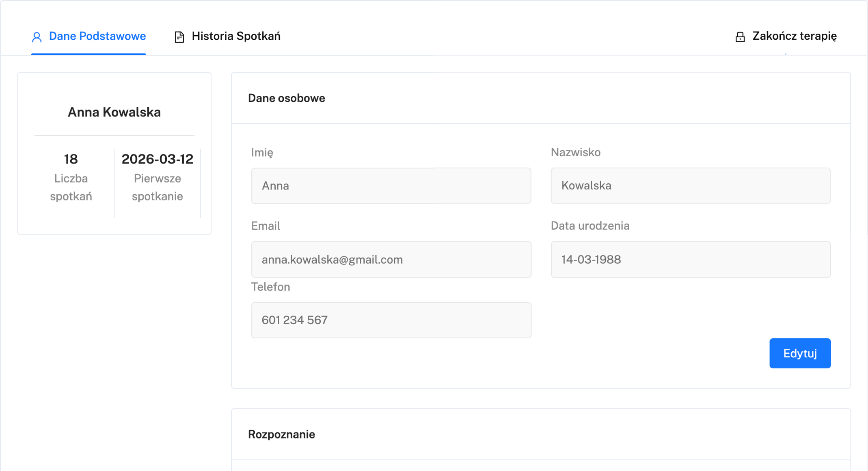Select the Zakończ terapię option
The image size is (868, 471).
pyautogui.click(x=786, y=37)
